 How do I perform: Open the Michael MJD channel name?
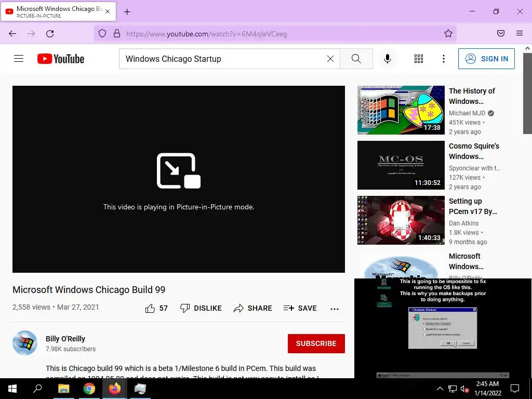(467, 113)
